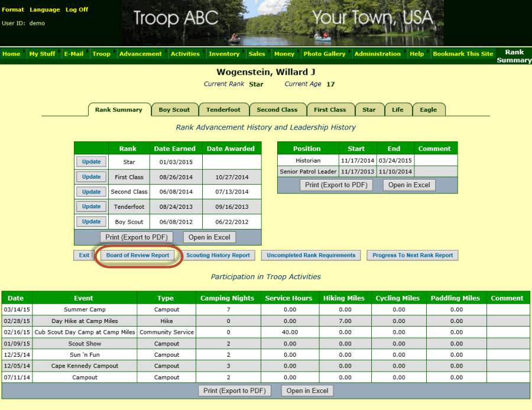Click Bookmark This Site
The width and height of the screenshot is (532, 410).
click(x=463, y=54)
